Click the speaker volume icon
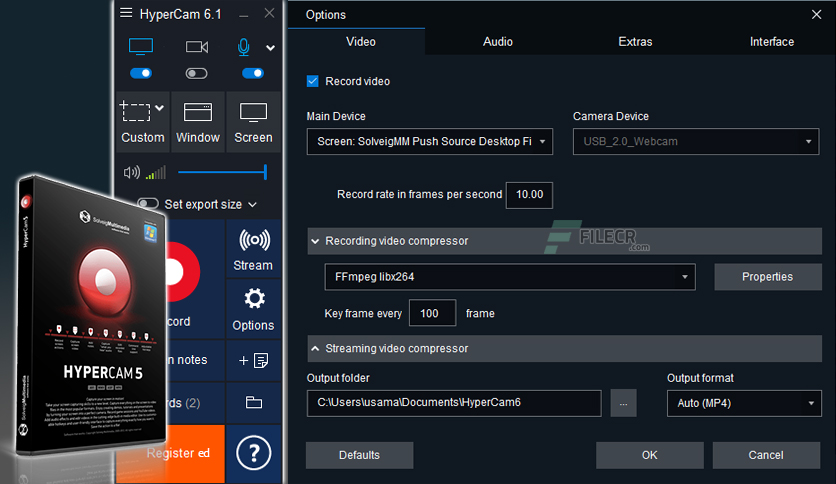 pyautogui.click(x=131, y=172)
